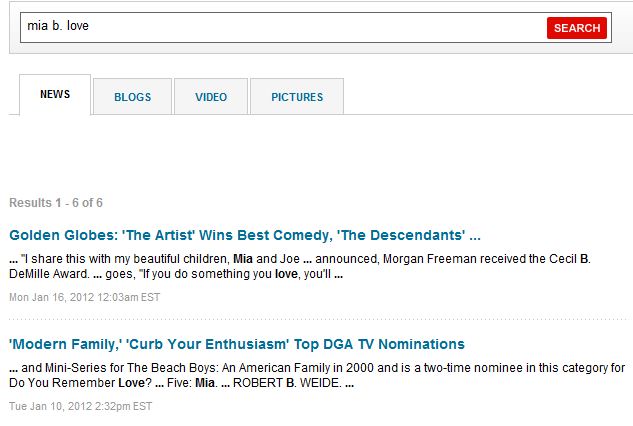This screenshot has height=426, width=633.
Task: Click 'DeMille Award' in the first result snippet
Action: coord(49,274)
